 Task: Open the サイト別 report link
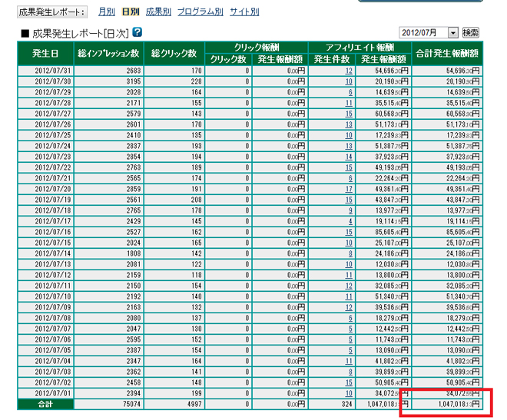click(244, 12)
